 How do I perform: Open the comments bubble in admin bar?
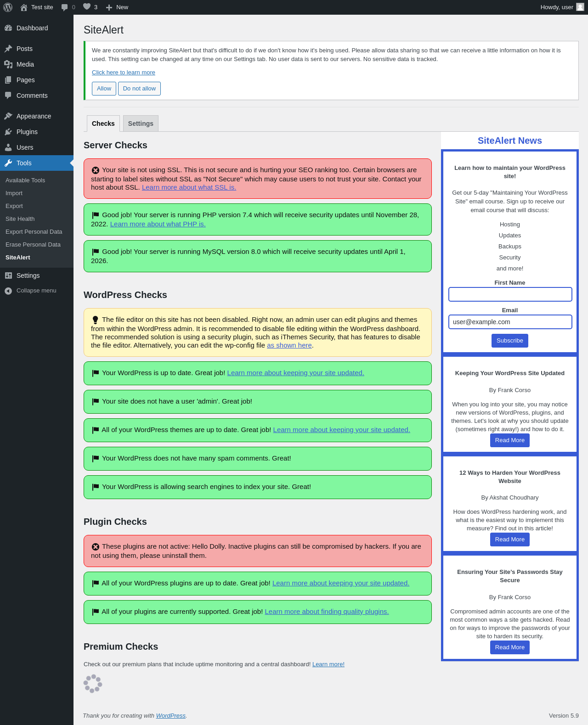pos(65,7)
